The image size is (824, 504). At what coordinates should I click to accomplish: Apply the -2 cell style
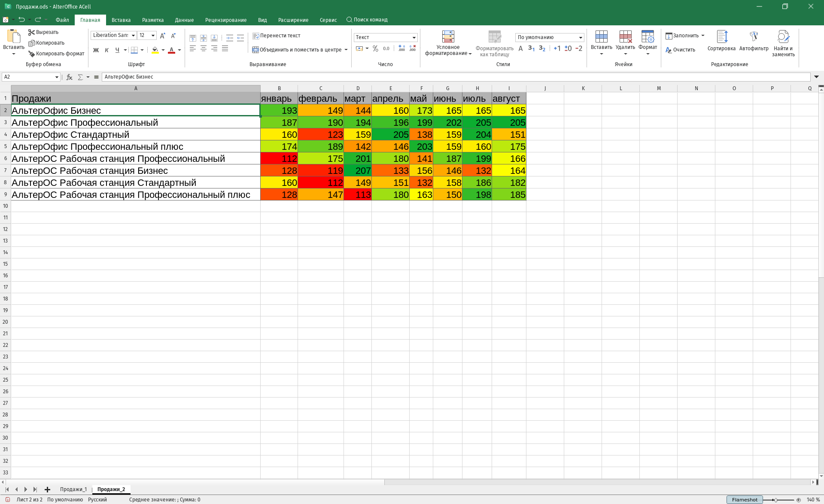pos(579,49)
